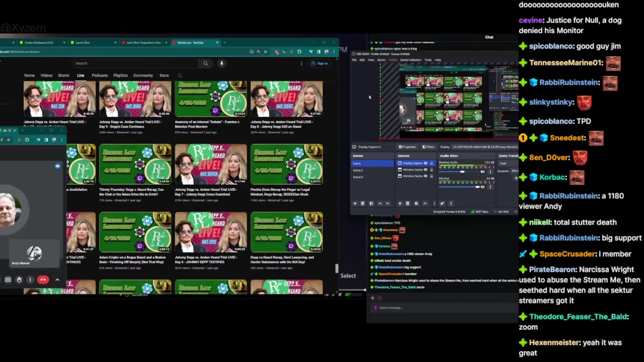The width and height of the screenshot is (644, 362).
Task: Open YouTube channel Playlists tab
Action: click(x=120, y=75)
